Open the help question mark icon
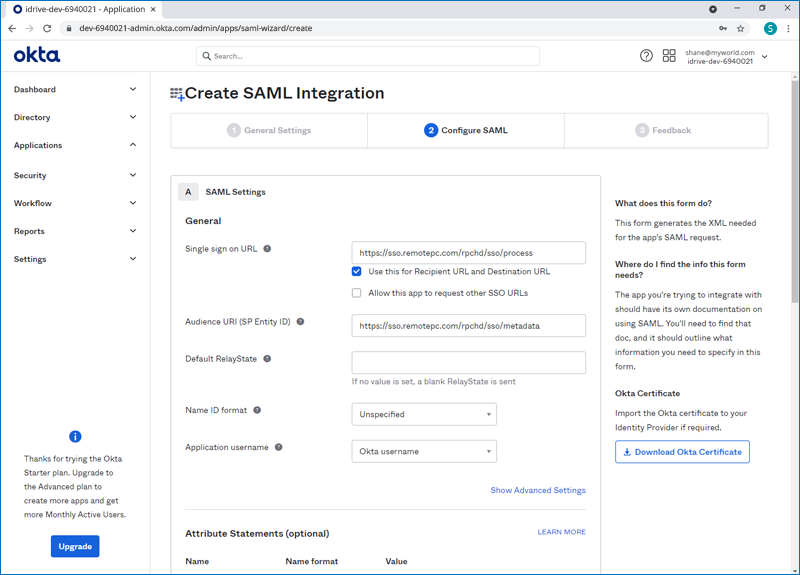This screenshot has height=575, width=800. coord(646,56)
